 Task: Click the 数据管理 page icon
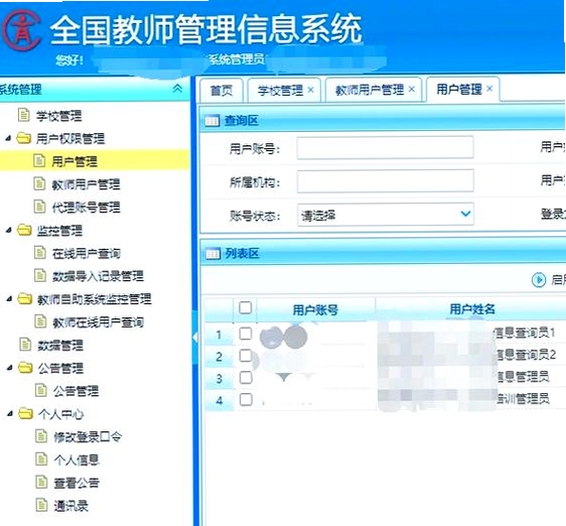click(25, 344)
